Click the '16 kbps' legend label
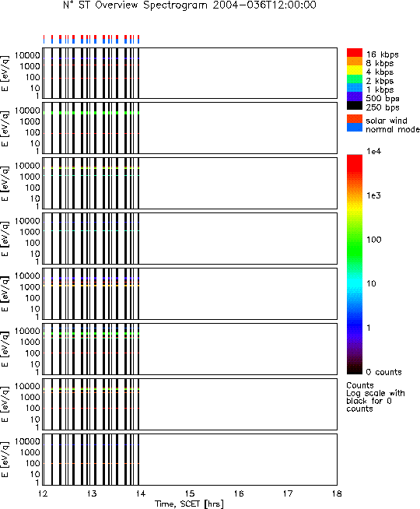The image size is (420, 509). (383, 54)
